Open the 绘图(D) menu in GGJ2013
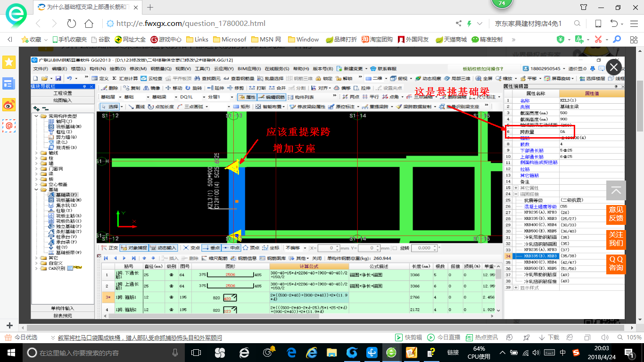 [x=117, y=69]
